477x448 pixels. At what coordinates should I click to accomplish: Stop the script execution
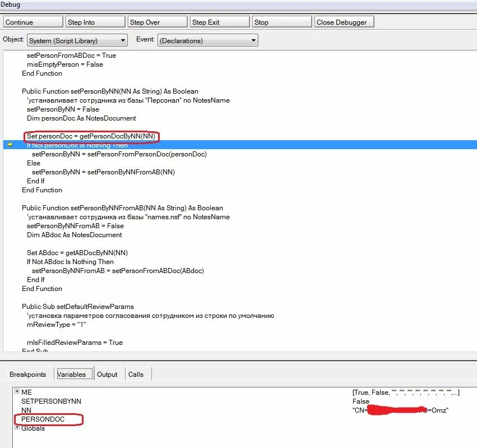(281, 22)
